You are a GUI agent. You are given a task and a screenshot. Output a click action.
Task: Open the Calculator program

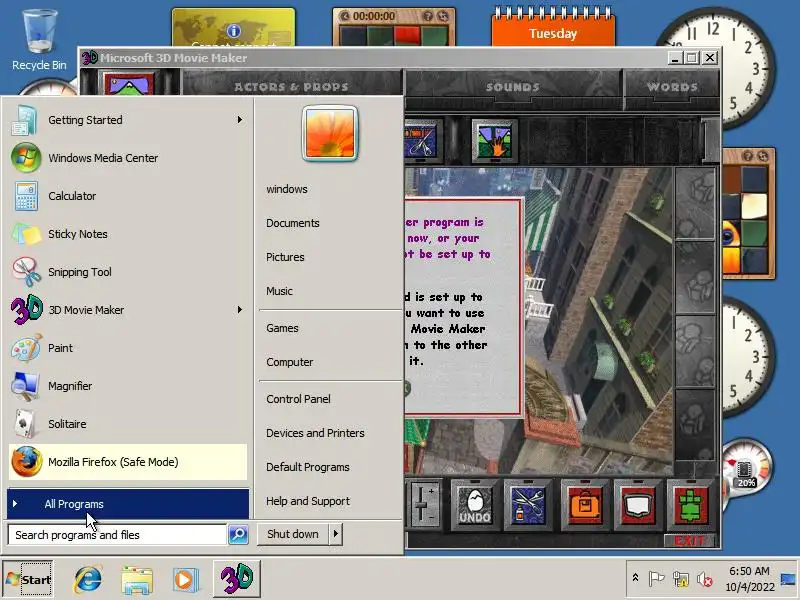128,196
